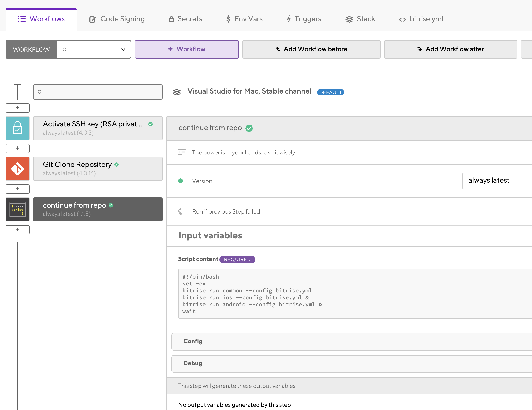Click the stack layers icon beside Visual Studio
The height and width of the screenshot is (410, 532).
[x=177, y=92]
